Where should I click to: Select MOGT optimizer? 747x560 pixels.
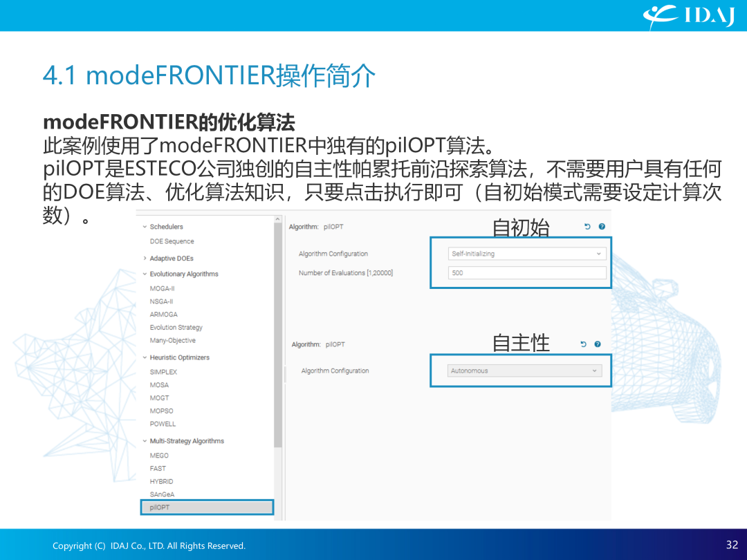160,398
